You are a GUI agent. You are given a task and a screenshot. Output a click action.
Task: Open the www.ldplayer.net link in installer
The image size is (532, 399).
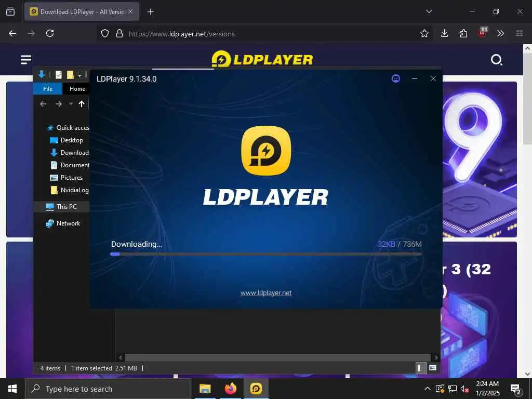266,293
